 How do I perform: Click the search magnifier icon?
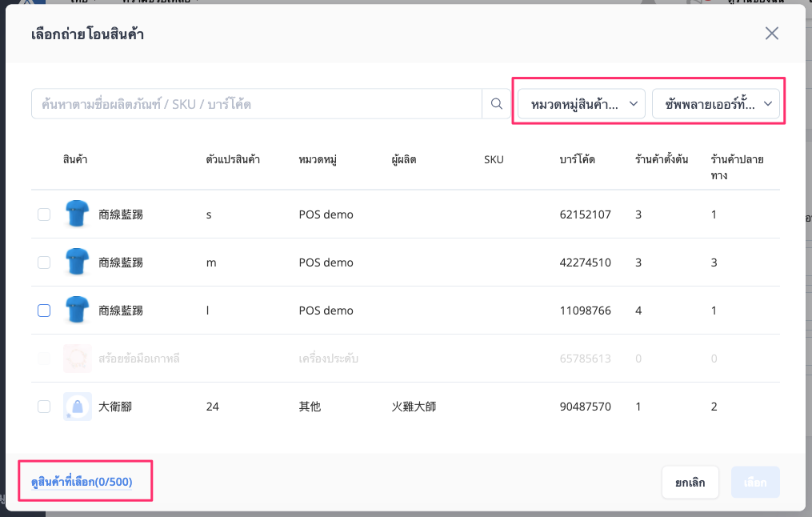(x=496, y=103)
